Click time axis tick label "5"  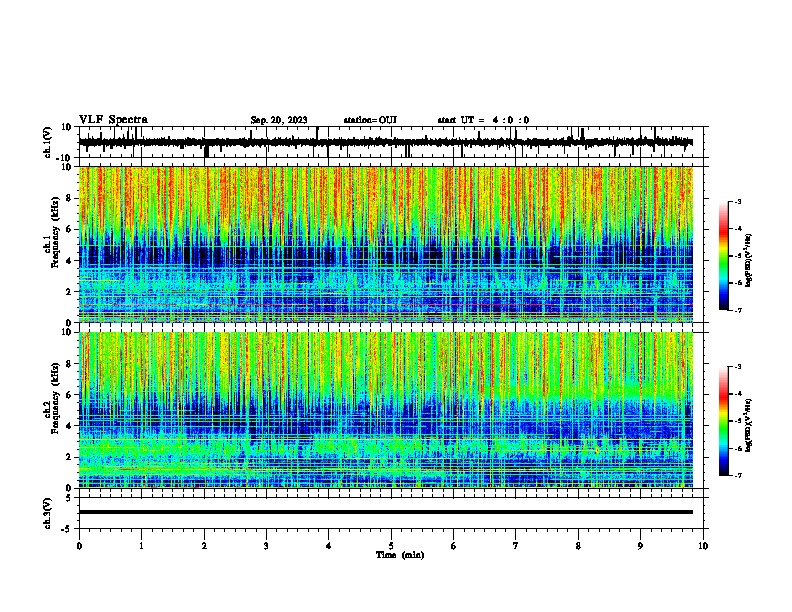click(x=391, y=546)
